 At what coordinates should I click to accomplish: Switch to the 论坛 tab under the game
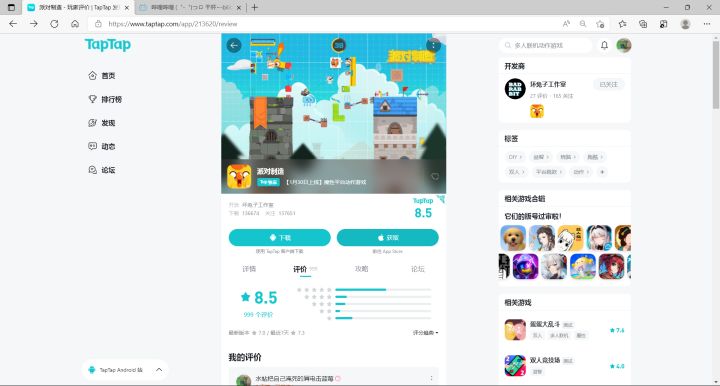point(417,269)
